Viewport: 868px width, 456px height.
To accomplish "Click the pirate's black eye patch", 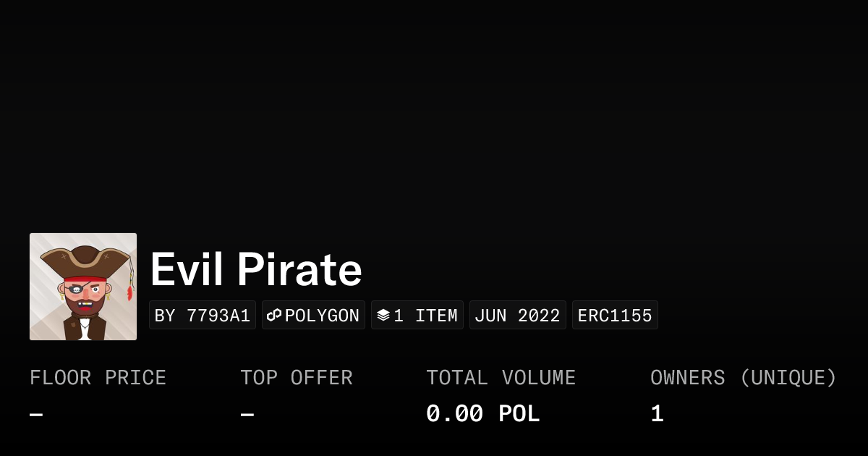I will 75,290.
